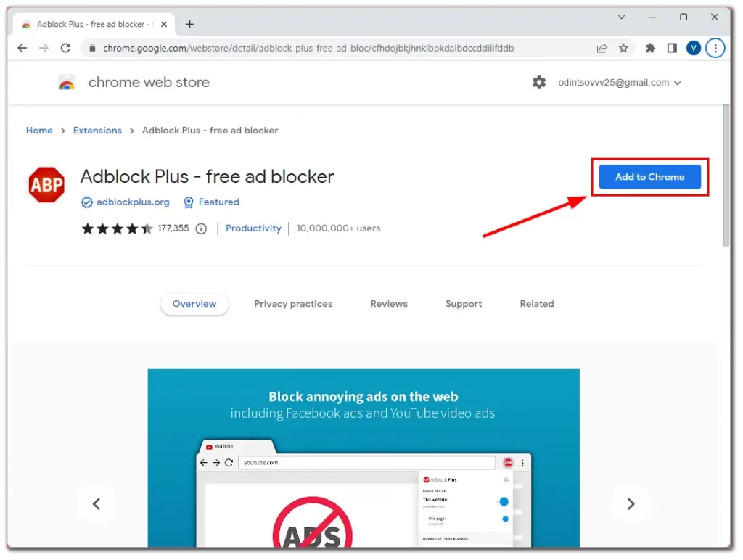Open the tab search chevron
This screenshot has height=560, width=743.
tap(621, 17)
